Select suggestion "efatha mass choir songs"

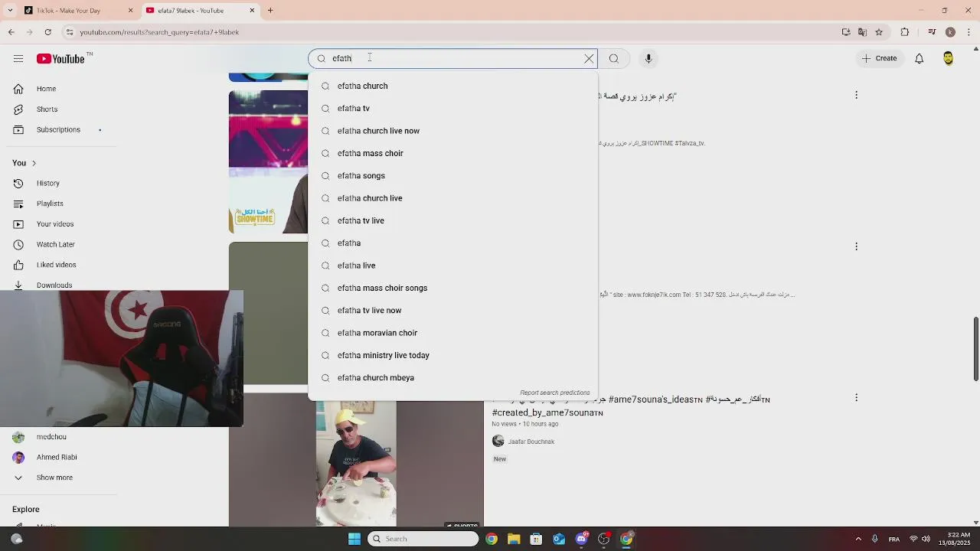pos(452,288)
